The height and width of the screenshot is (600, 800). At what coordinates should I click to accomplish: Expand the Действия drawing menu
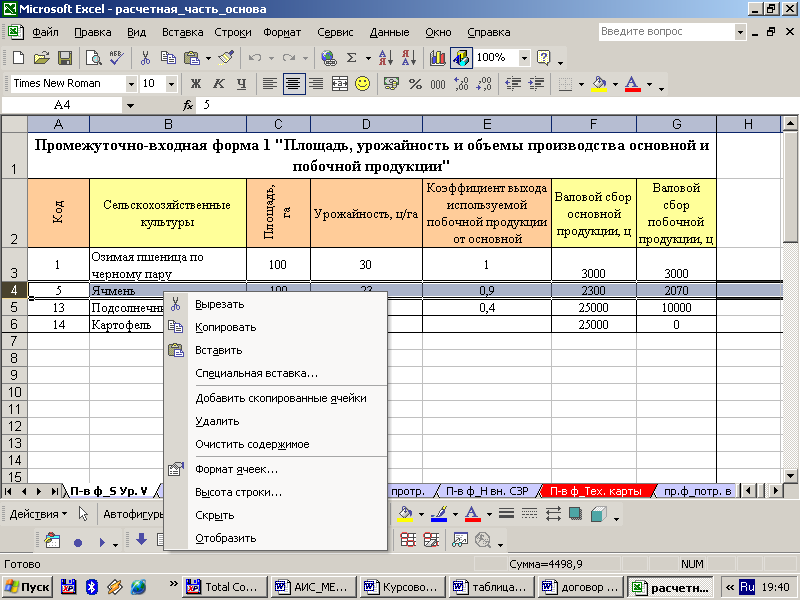tap(38, 514)
